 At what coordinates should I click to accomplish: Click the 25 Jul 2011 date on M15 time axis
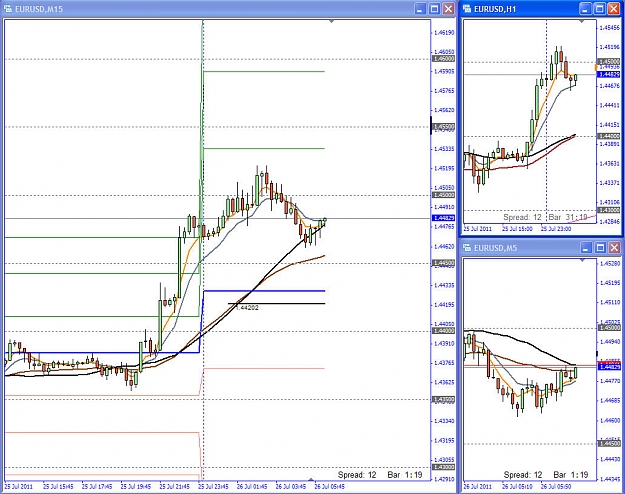tap(19, 486)
